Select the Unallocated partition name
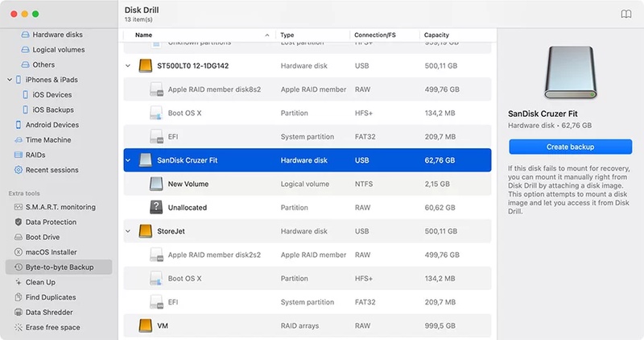The image size is (644, 340). 188,208
